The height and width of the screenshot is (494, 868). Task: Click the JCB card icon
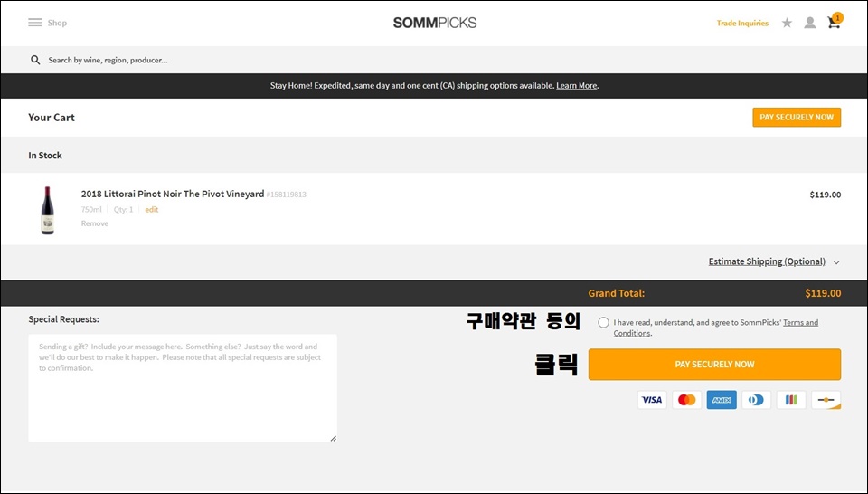pyautogui.click(x=791, y=400)
